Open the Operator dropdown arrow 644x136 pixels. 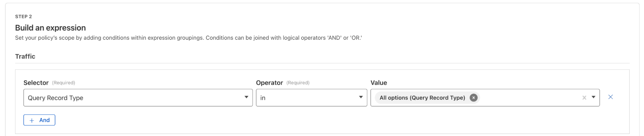361,97
